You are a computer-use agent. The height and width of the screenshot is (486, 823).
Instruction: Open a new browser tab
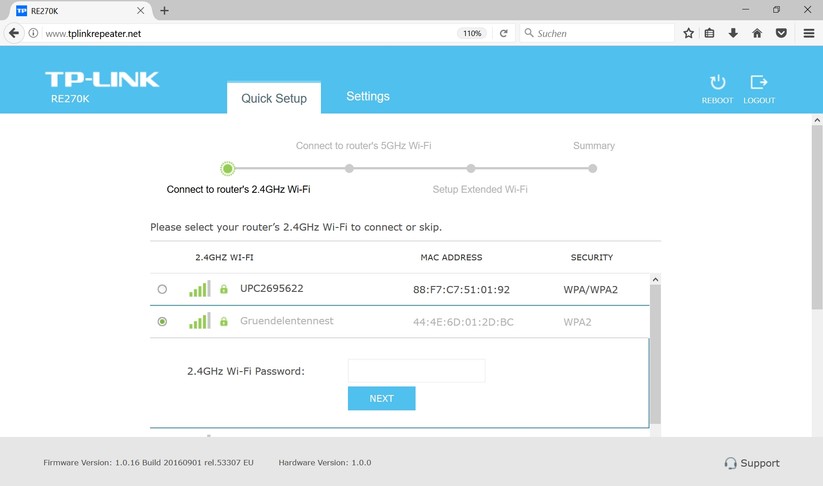point(164,10)
